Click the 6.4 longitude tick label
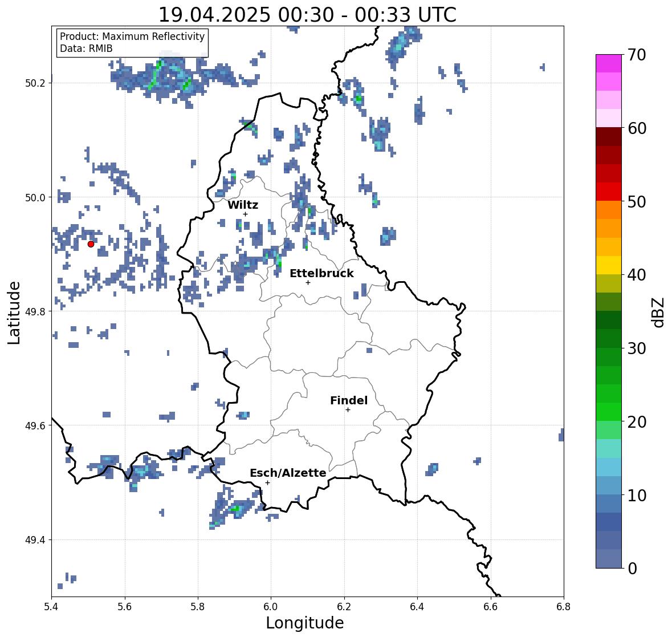This screenshot has height=637, width=672. [x=417, y=606]
